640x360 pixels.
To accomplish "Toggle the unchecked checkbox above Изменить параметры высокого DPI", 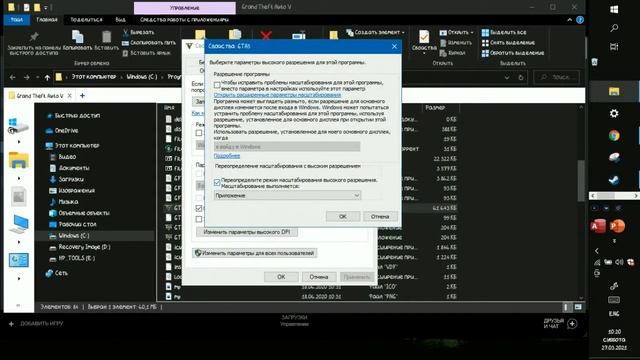I will click(199, 219).
